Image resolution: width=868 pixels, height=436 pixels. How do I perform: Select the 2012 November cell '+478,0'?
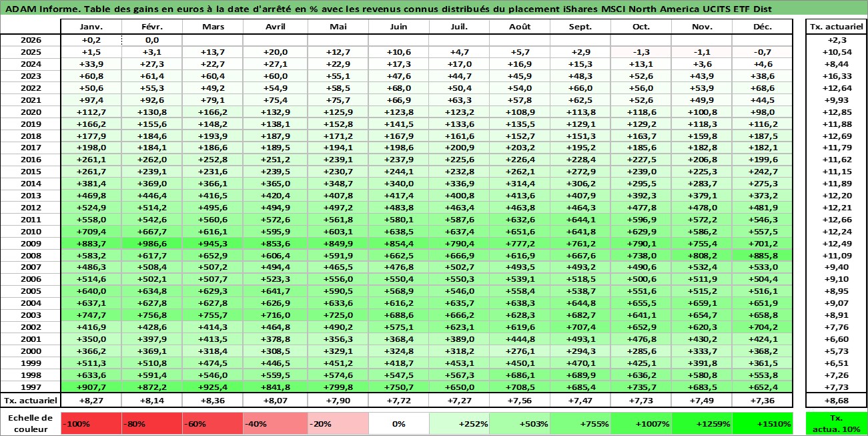click(x=701, y=208)
